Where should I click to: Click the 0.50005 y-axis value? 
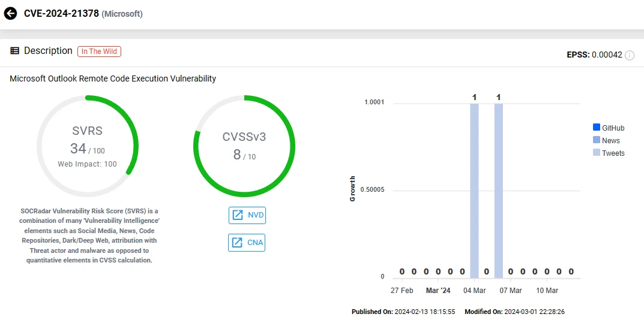tap(373, 189)
